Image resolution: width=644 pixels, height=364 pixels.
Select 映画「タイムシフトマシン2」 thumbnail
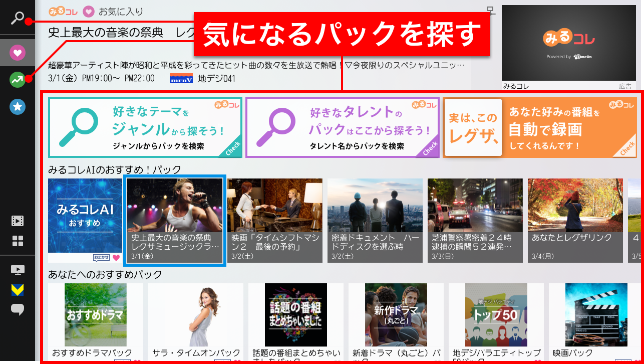click(275, 220)
